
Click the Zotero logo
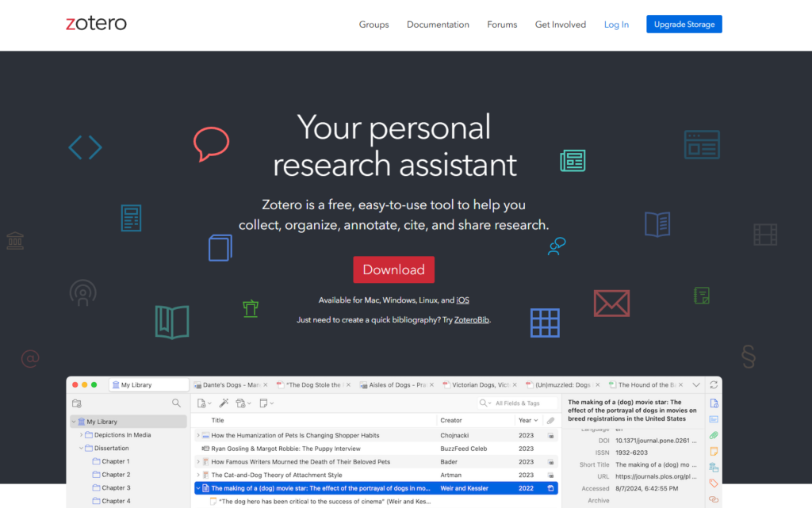(96, 24)
